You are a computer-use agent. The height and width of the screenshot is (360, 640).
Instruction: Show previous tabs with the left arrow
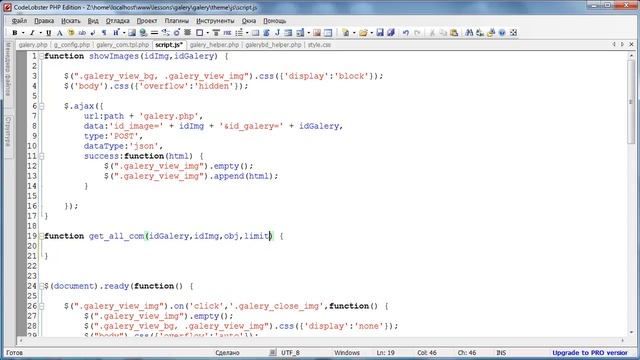614,44
